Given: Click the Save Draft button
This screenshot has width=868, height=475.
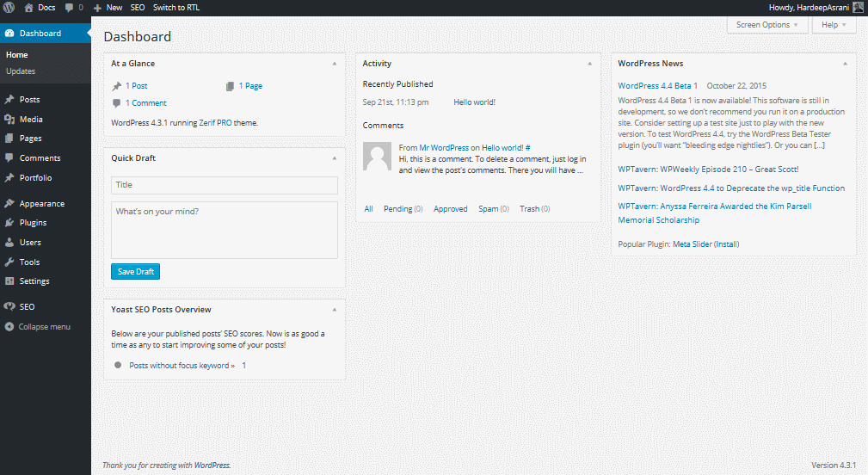Looking at the screenshot, I should [x=135, y=272].
